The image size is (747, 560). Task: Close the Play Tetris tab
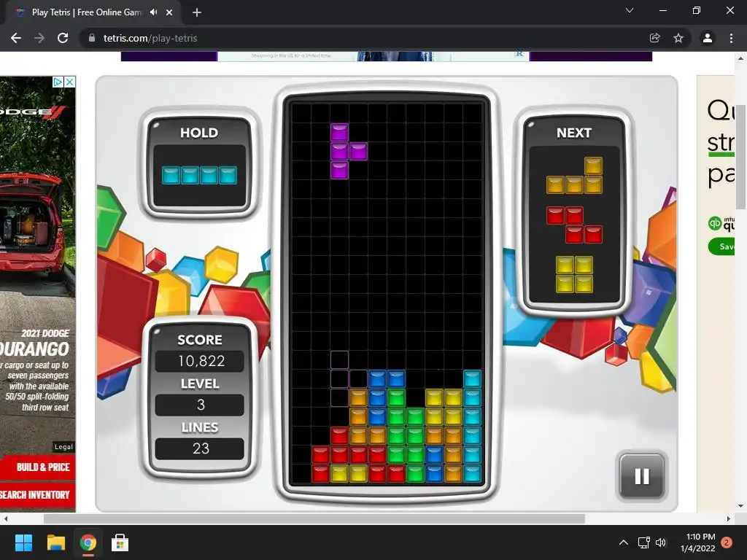(x=169, y=12)
